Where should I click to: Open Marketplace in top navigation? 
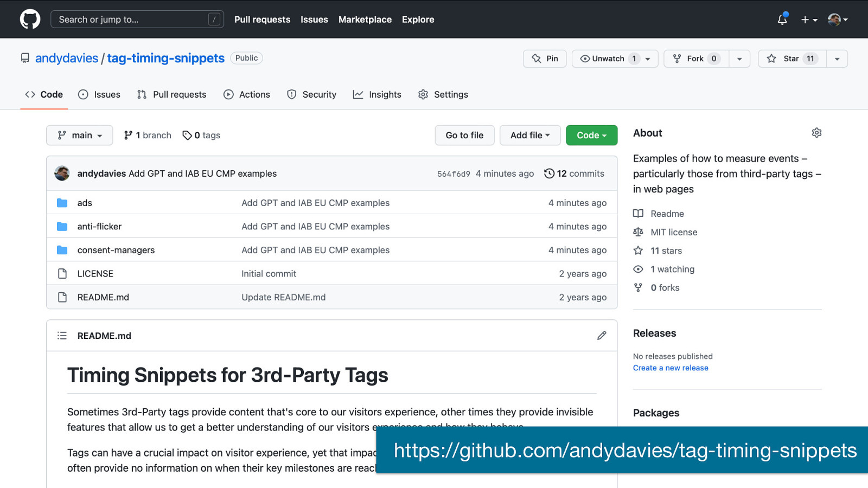365,20
